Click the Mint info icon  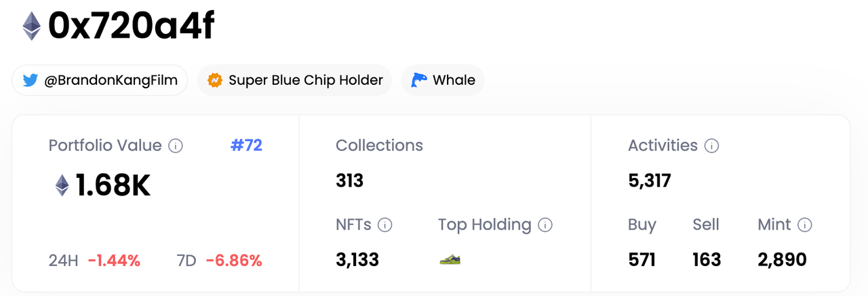pos(805,225)
